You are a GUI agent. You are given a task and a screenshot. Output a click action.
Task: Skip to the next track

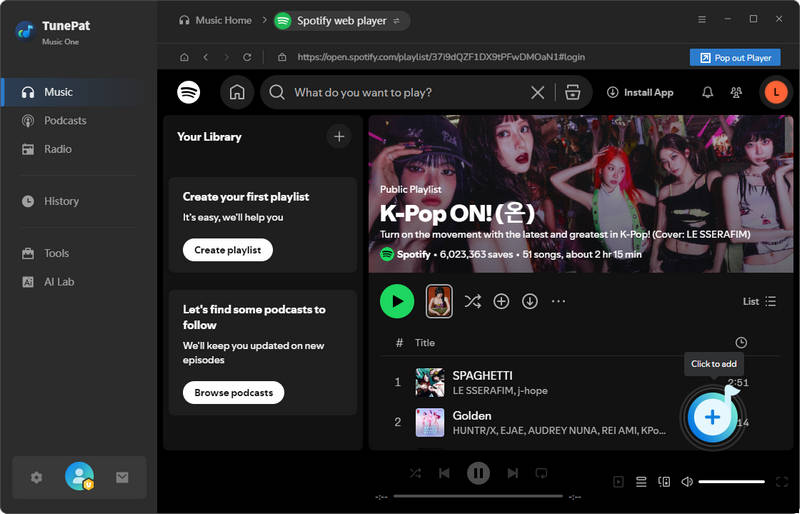pos(513,474)
